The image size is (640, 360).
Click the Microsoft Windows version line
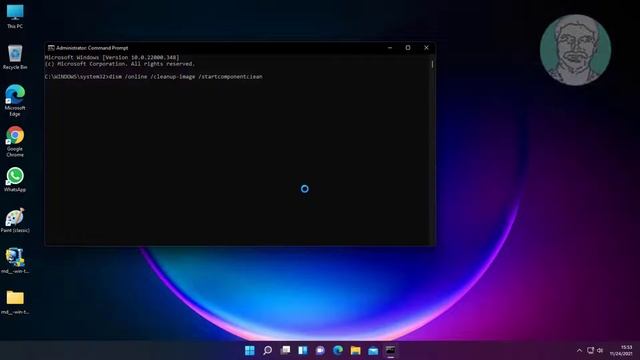point(112,58)
